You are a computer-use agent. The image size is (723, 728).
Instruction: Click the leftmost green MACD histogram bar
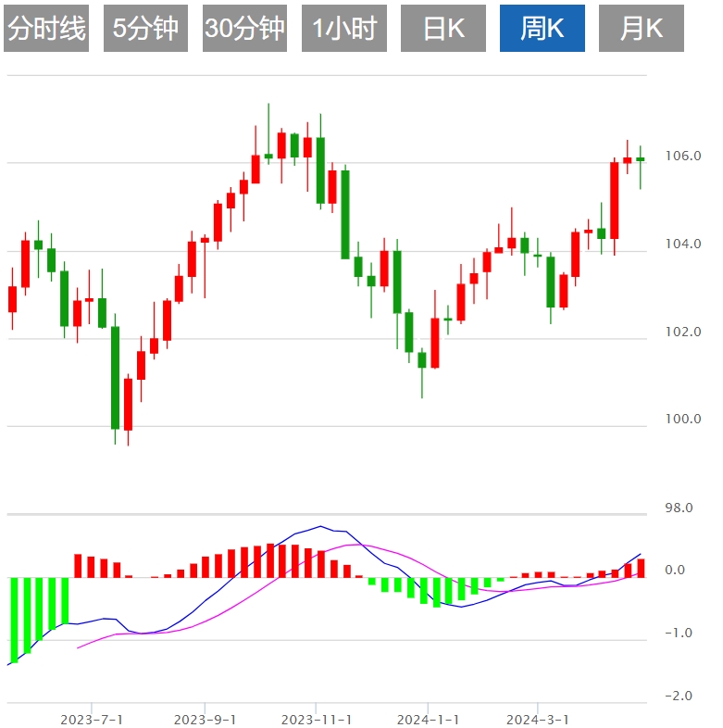(x=13, y=619)
